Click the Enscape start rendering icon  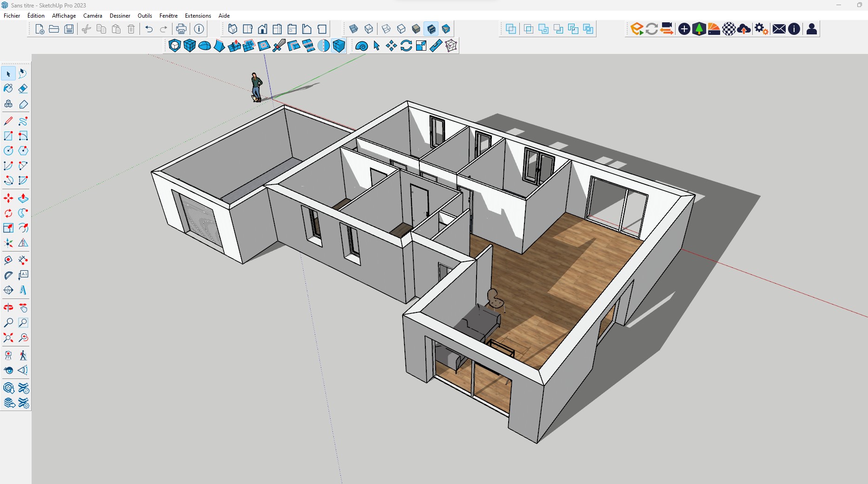(636, 29)
